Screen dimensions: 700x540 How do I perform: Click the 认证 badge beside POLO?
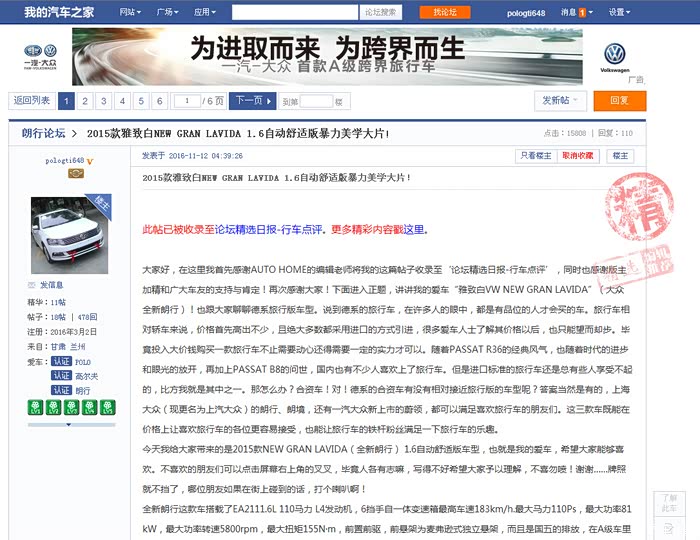61,361
